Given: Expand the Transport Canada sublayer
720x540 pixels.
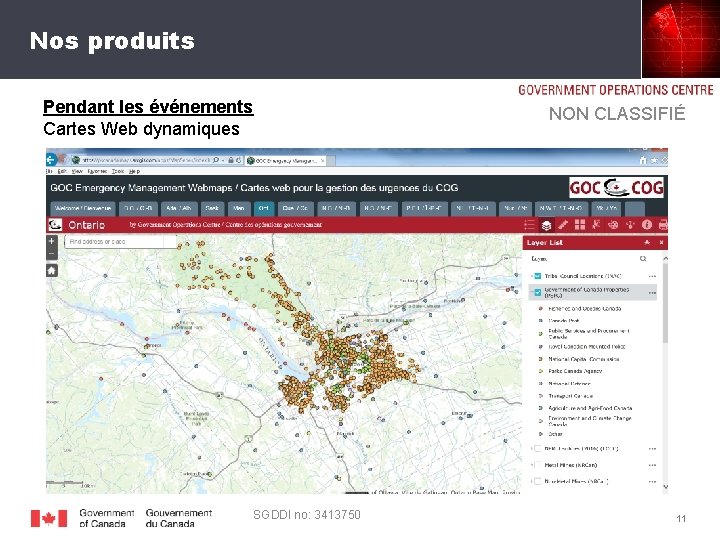Looking at the screenshot, I should tap(541, 396).
